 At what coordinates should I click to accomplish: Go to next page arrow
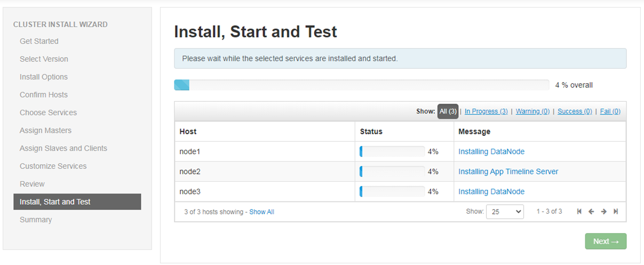click(603, 212)
